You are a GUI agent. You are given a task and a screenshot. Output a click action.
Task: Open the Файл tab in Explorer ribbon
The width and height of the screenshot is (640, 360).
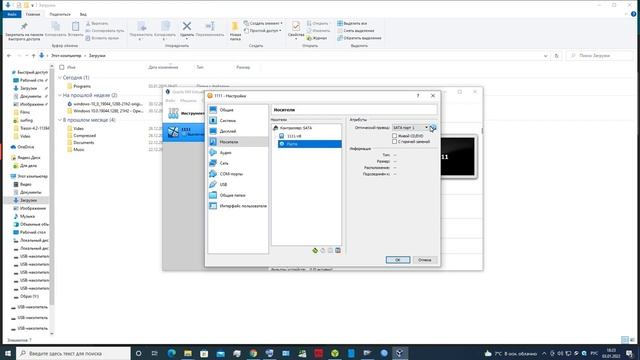pyautogui.click(x=11, y=14)
